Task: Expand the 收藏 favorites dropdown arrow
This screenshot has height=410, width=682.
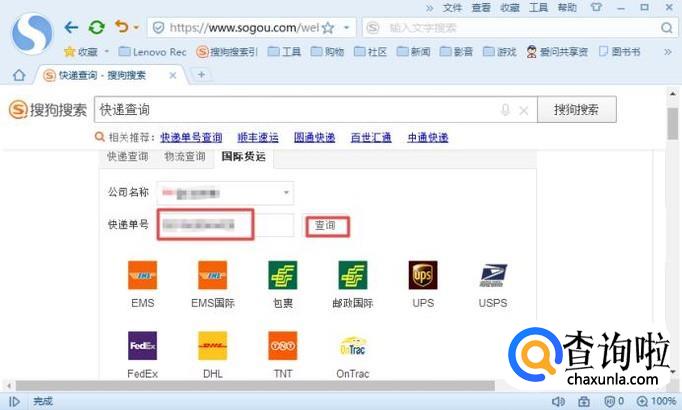Action: tap(107, 51)
